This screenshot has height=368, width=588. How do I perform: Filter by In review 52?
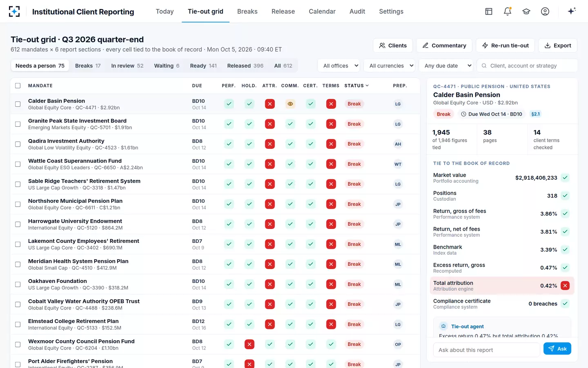coord(127,66)
